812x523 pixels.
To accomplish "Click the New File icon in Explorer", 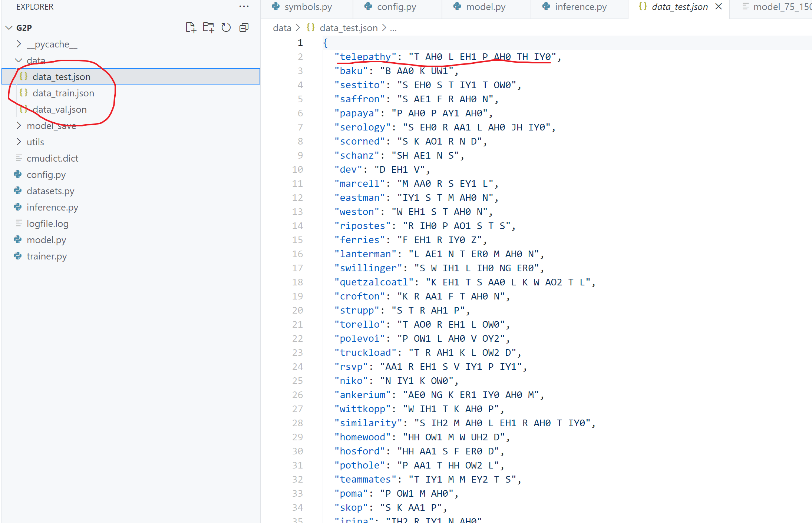I will [191, 27].
